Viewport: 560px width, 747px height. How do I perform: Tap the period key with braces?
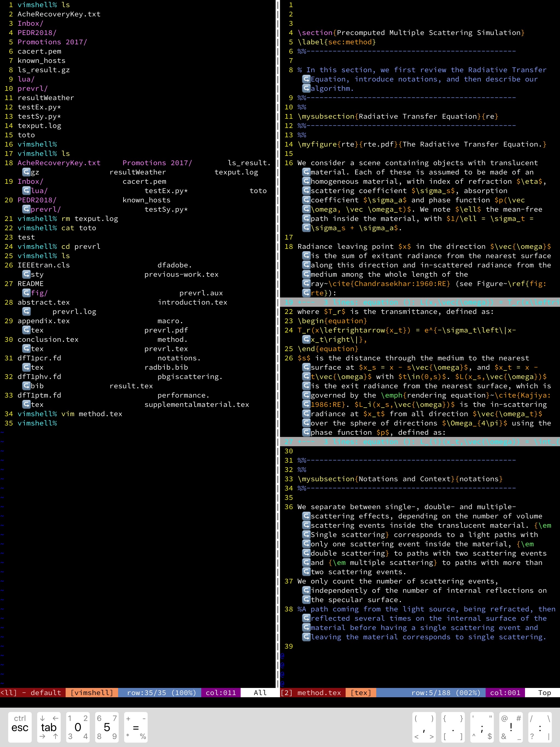pos(453,727)
